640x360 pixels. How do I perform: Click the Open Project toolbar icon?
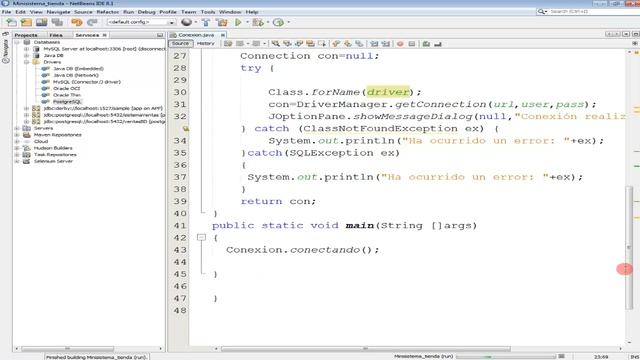click(42, 22)
